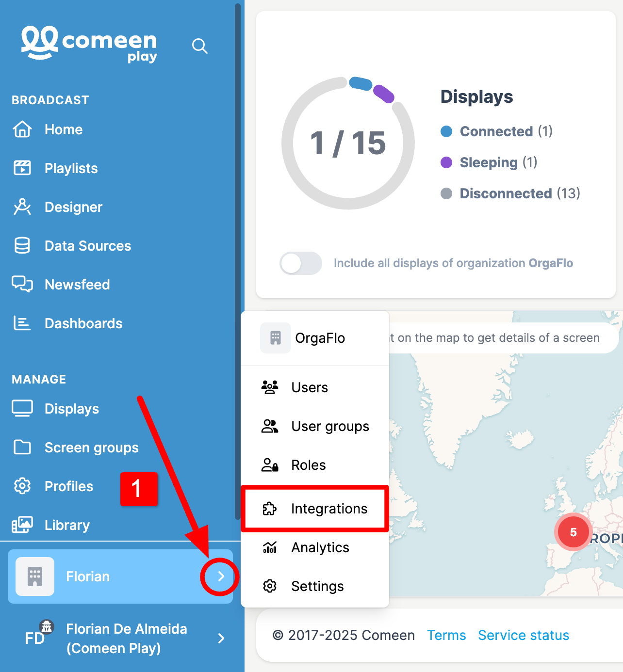Open Analytics from the popup menu
The width and height of the screenshot is (623, 672).
coord(315,547)
